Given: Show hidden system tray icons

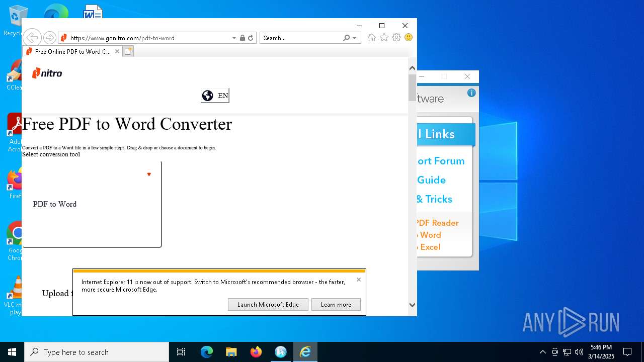Looking at the screenshot, I should click(x=542, y=352).
